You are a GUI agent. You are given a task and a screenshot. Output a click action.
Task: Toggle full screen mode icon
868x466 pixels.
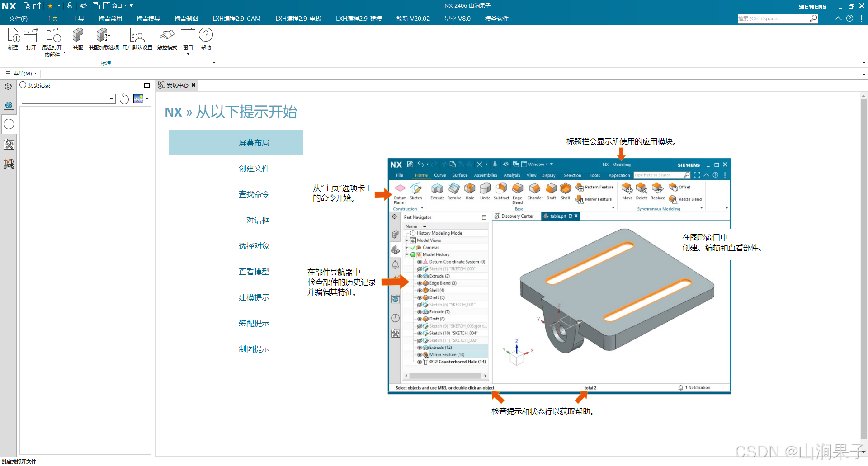coord(826,19)
